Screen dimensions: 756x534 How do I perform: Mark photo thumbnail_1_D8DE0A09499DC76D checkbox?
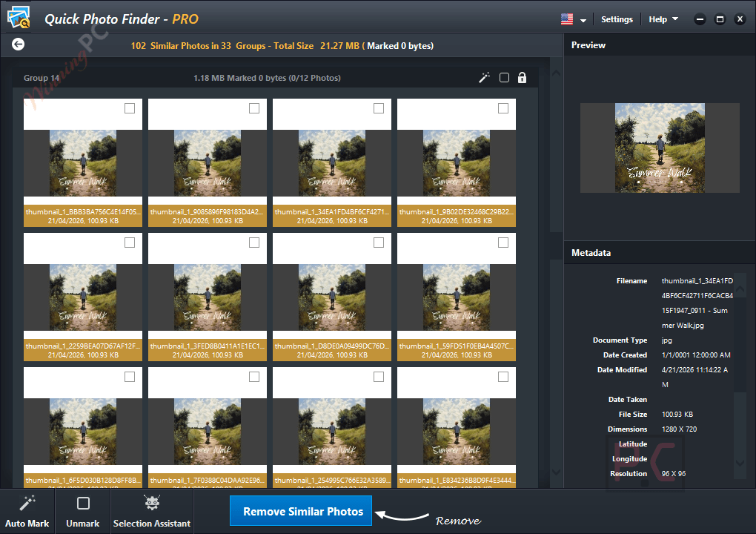click(379, 243)
